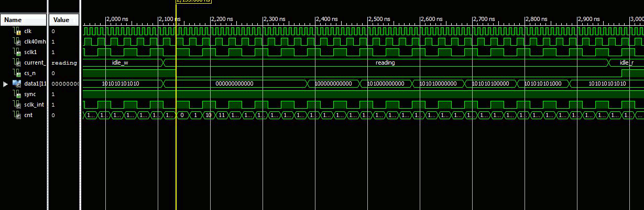Click the 'reading' value in Value column
Screen dimensions: 644x210
(64, 63)
